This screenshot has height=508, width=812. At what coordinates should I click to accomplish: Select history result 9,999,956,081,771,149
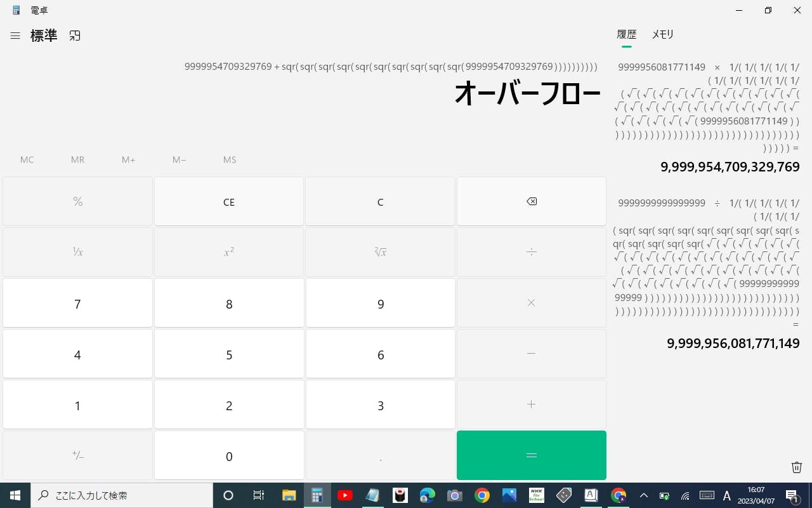(x=733, y=344)
